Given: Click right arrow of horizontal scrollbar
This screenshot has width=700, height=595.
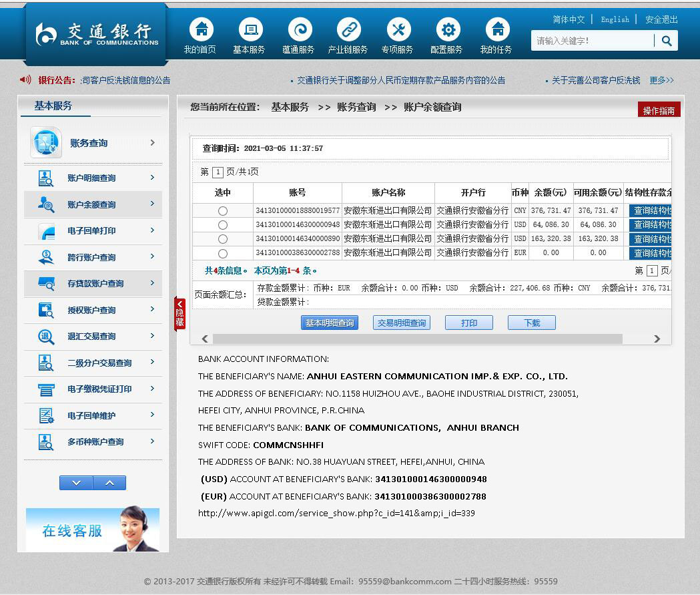Looking at the screenshot, I should coord(657,339).
